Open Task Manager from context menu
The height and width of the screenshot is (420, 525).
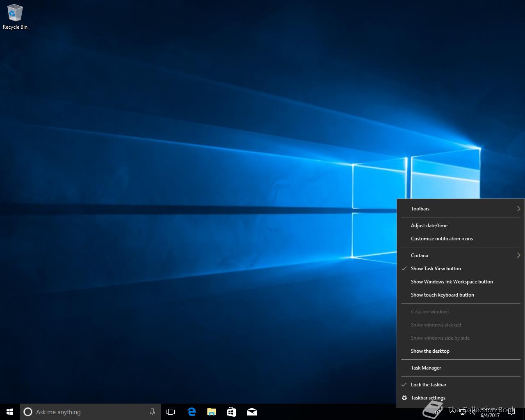click(x=461, y=367)
